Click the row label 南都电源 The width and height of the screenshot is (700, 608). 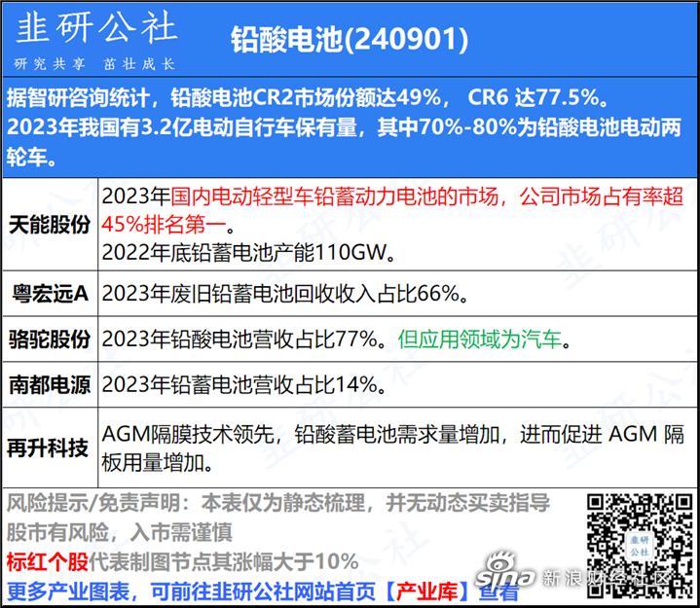[x=50, y=385]
